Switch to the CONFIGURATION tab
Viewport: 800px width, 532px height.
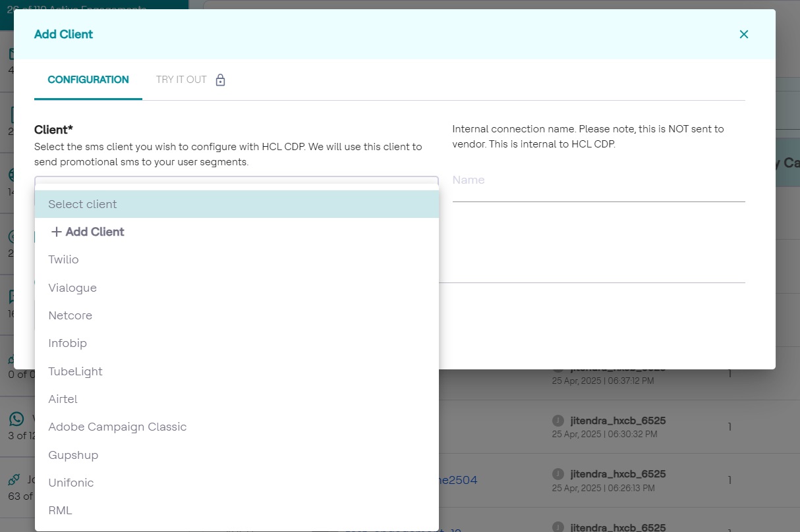[88, 80]
